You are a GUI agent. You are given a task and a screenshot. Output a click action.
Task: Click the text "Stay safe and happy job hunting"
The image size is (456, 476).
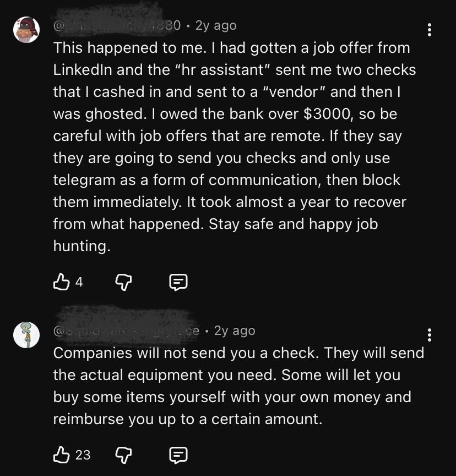point(216,235)
